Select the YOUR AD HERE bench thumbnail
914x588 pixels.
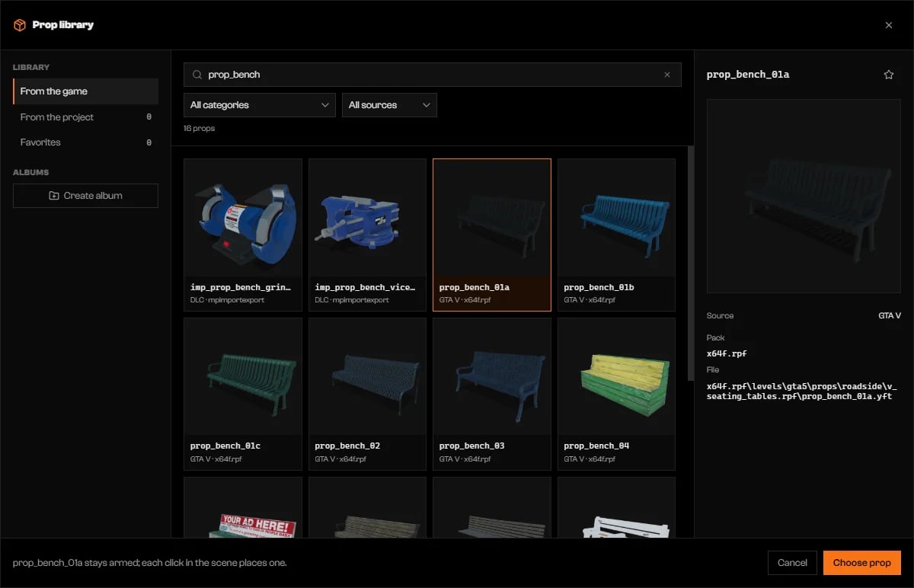click(x=243, y=508)
